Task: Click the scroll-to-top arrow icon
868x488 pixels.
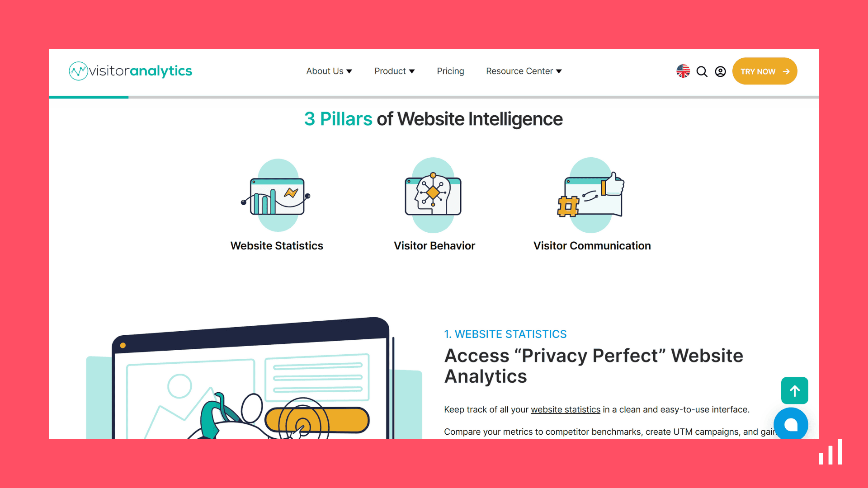Action: click(794, 391)
